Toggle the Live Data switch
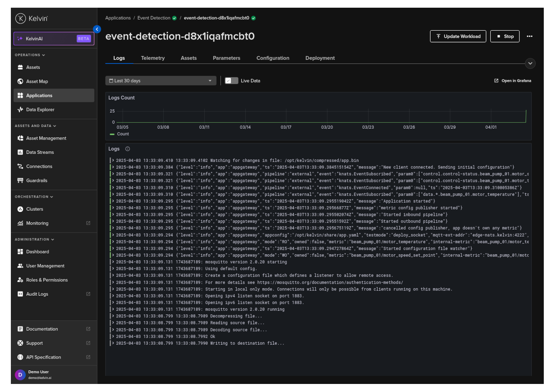Viewport: 555px width, 392px height. click(231, 81)
